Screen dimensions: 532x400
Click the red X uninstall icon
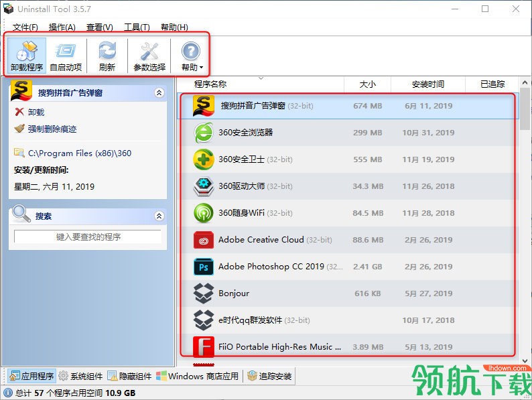[x=19, y=112]
